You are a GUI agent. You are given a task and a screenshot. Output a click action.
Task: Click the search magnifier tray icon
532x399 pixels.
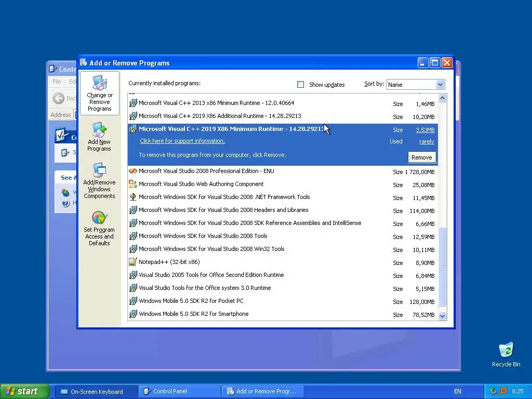[x=502, y=391]
